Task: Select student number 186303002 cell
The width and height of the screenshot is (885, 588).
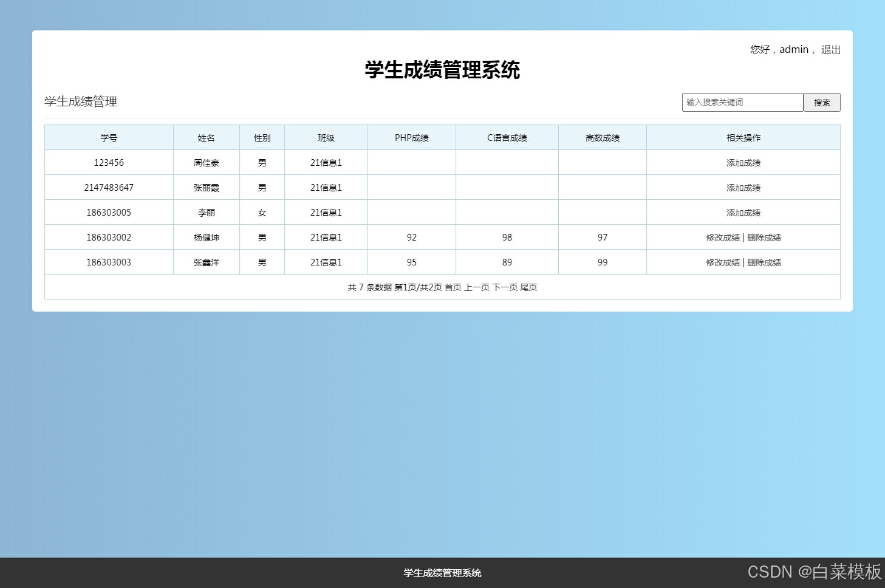Action: click(x=109, y=238)
